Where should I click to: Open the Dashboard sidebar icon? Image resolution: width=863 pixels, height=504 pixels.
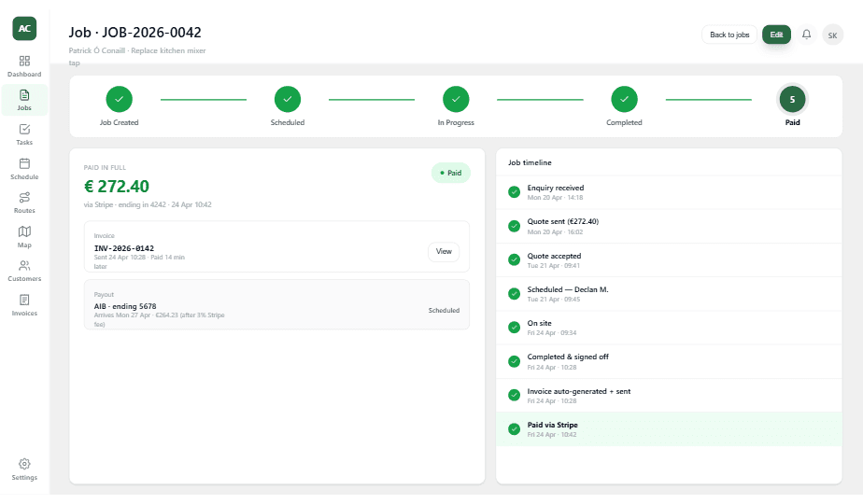[25, 61]
